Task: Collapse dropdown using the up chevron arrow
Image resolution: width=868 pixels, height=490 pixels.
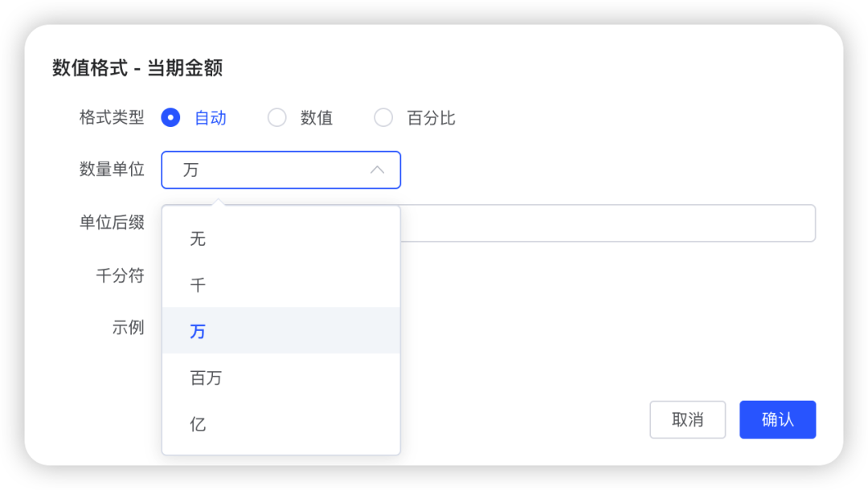Action: 377,170
